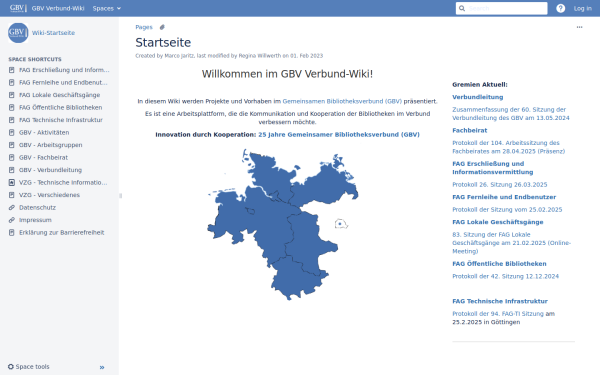This screenshot has width=600, height=375.
Task: Open GBV - Arbeitsgruppen shortcut
Action: 51,145
